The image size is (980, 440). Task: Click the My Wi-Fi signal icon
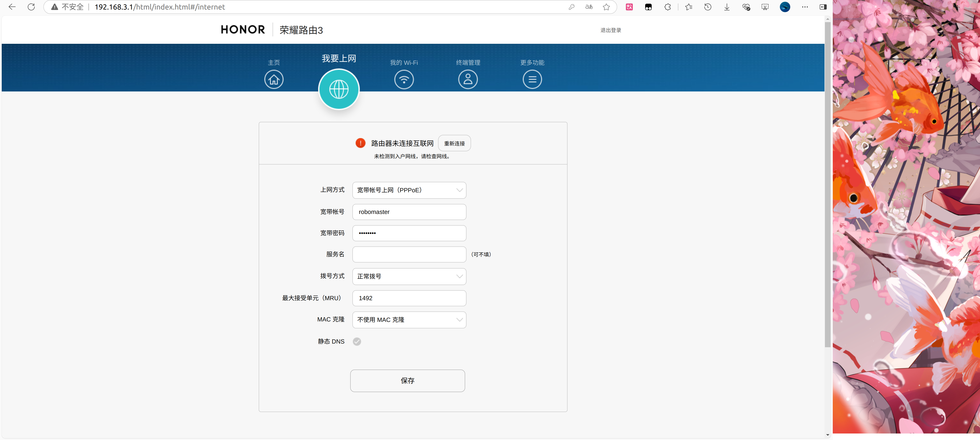tap(404, 80)
